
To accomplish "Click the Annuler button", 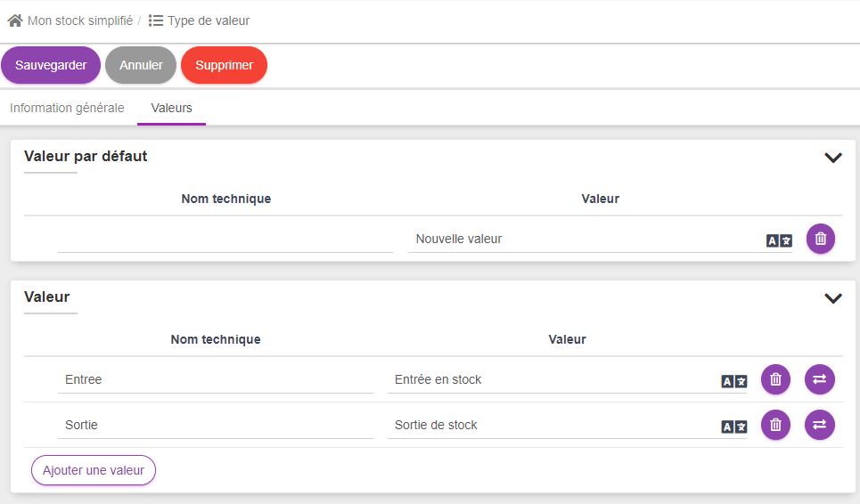I will click(x=141, y=65).
